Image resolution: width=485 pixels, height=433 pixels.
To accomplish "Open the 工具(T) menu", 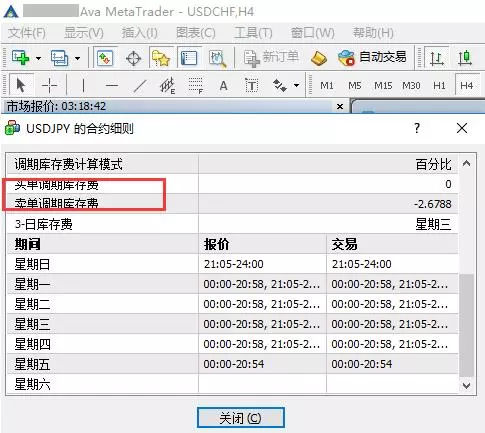I will (x=253, y=33).
